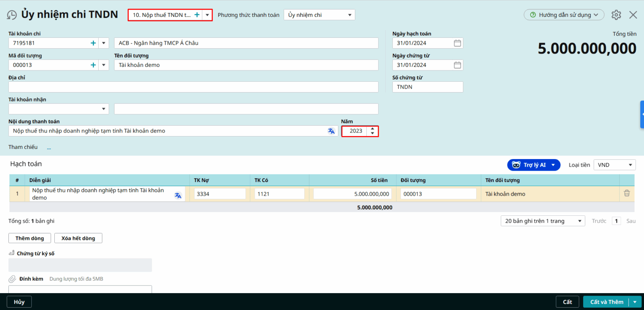Viewport: 644px width, 310px height.
Task: Increase the Năm year value
Action: pyautogui.click(x=372, y=129)
